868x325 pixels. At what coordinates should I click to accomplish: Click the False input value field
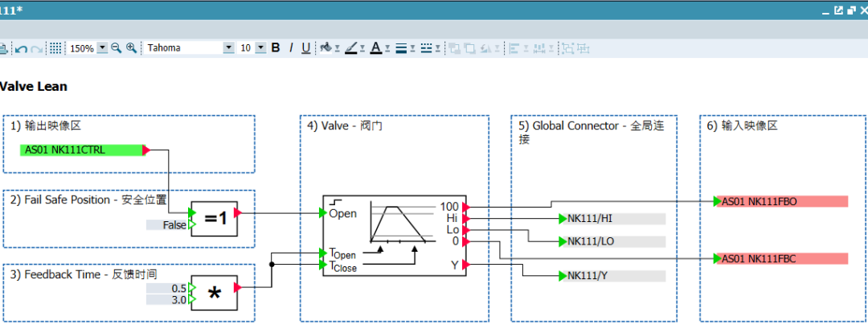(x=167, y=225)
